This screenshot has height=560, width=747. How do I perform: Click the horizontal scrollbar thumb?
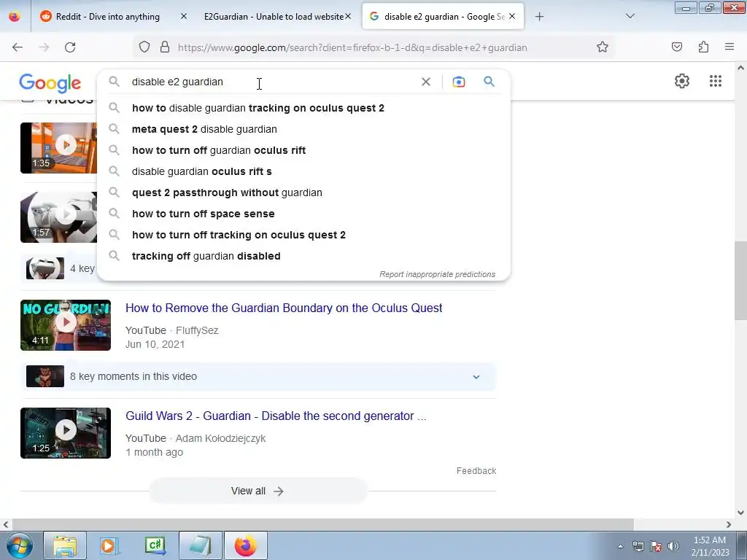tap(322, 524)
